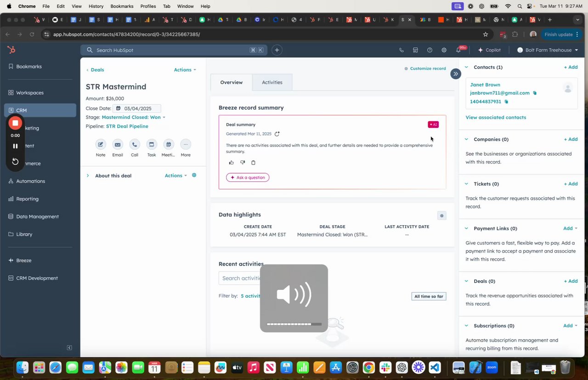588x380 pixels.
Task: Switch to the Activities tab
Action: [x=272, y=82]
